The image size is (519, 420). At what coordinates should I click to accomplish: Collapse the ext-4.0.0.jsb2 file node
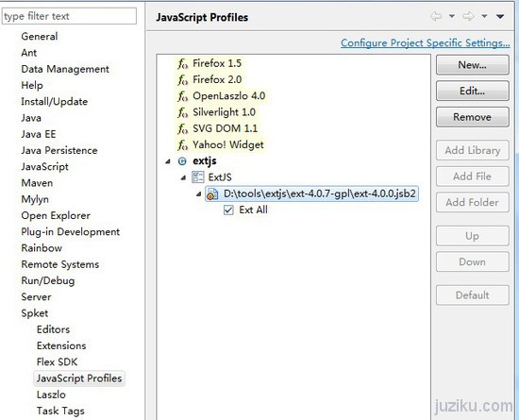click(x=198, y=194)
